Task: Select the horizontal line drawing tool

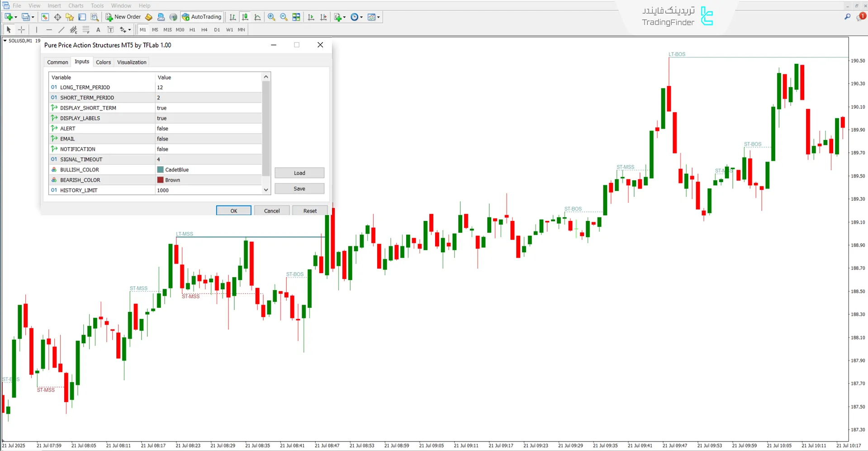Action: click(x=49, y=30)
